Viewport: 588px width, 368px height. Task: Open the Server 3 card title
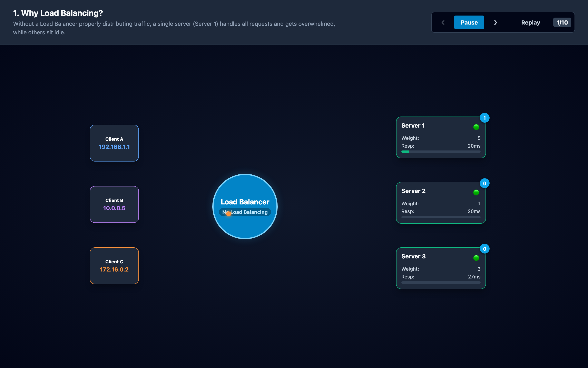point(413,257)
